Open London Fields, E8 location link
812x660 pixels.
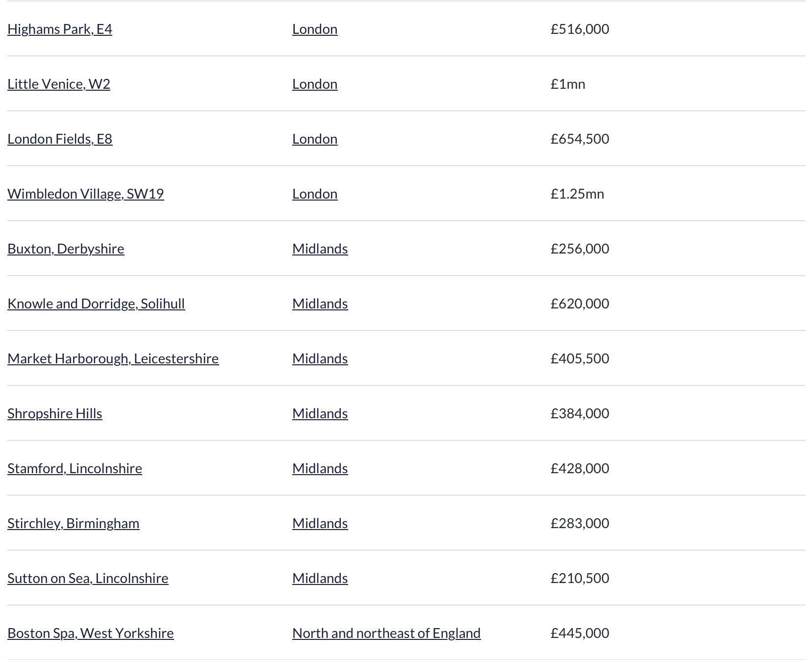[x=60, y=139]
